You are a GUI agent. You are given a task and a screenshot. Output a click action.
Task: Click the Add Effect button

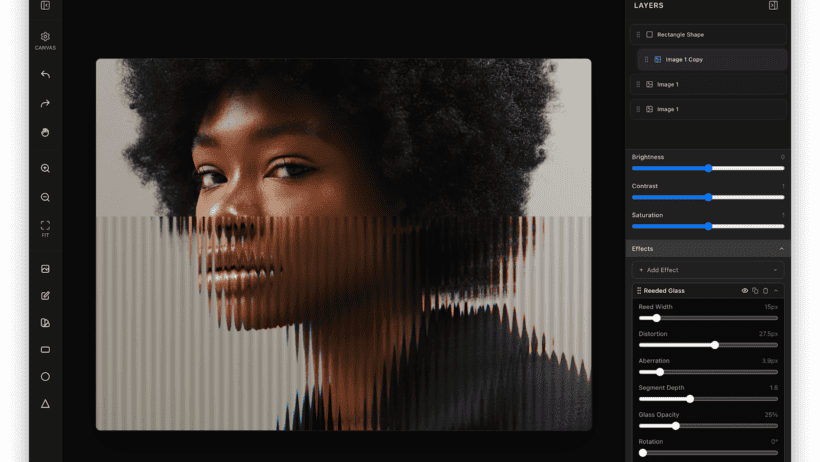click(x=708, y=270)
